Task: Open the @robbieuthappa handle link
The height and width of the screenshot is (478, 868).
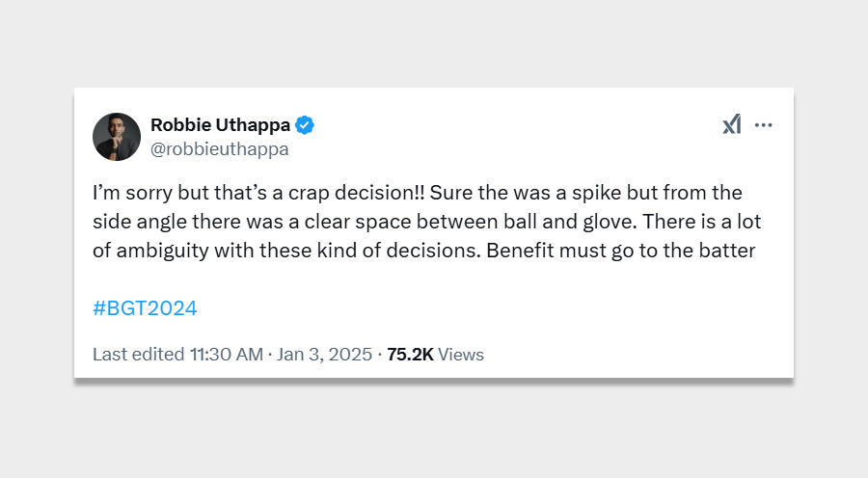Action: point(220,149)
